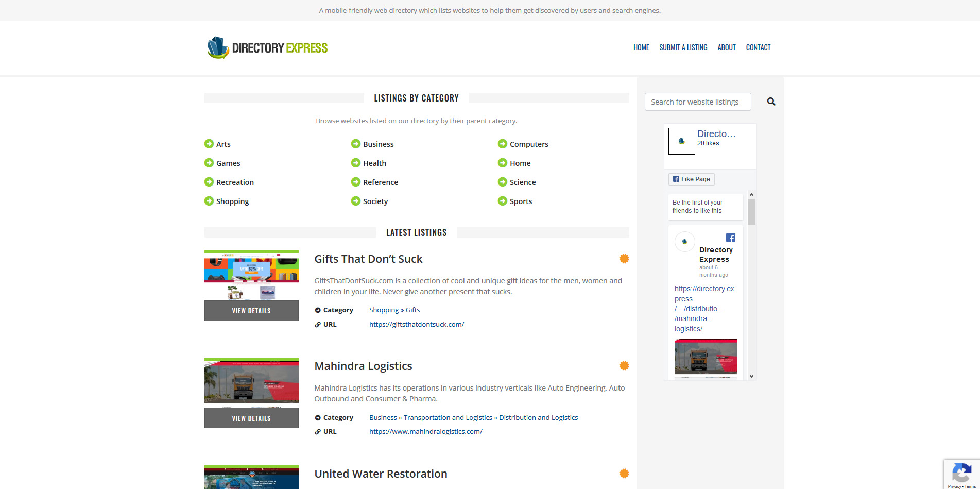Open Submit a Listing page
The image size is (980, 489).
(683, 47)
